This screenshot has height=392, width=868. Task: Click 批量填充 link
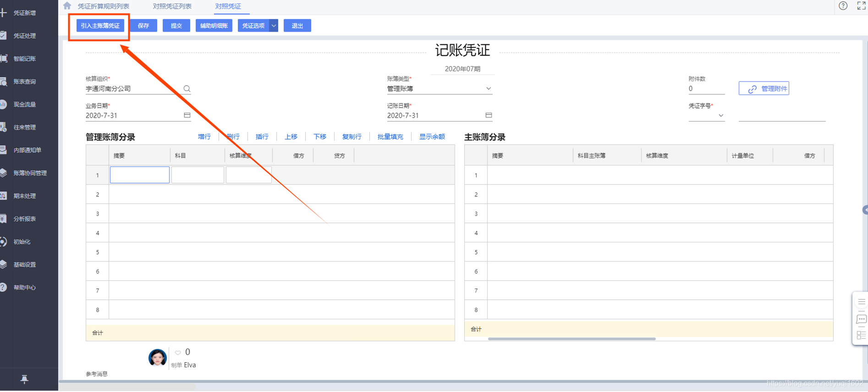[390, 136]
